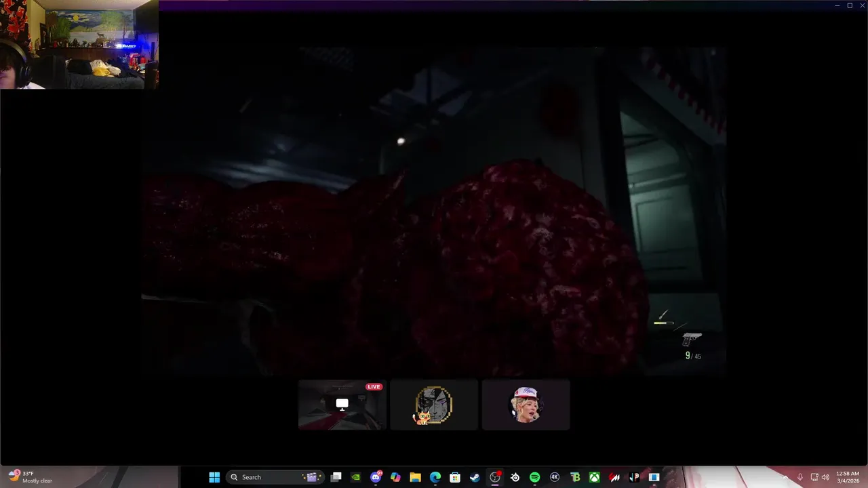Click the webcam overlay preview

coord(79,45)
